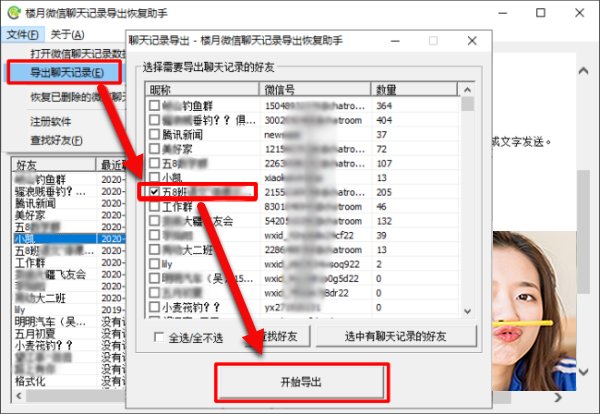Click scroll-down arrow of friend export list
Viewport: 600px width, 414px height.
coord(467,311)
